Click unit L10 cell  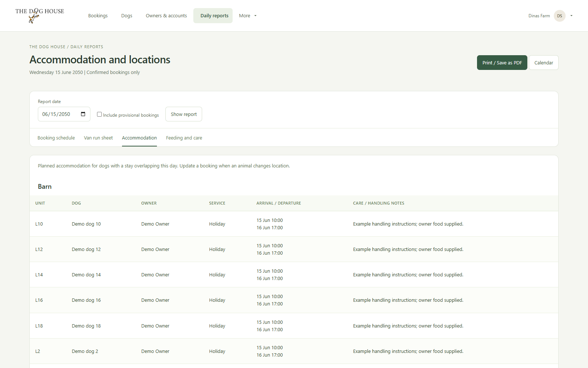tap(39, 224)
